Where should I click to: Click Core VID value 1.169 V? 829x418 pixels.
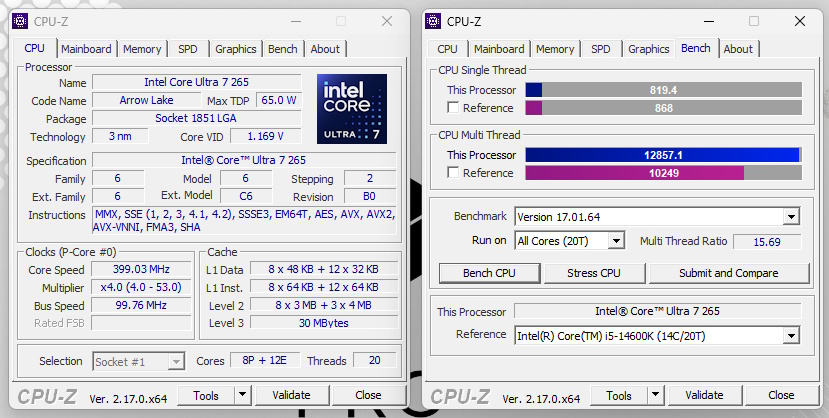265,136
